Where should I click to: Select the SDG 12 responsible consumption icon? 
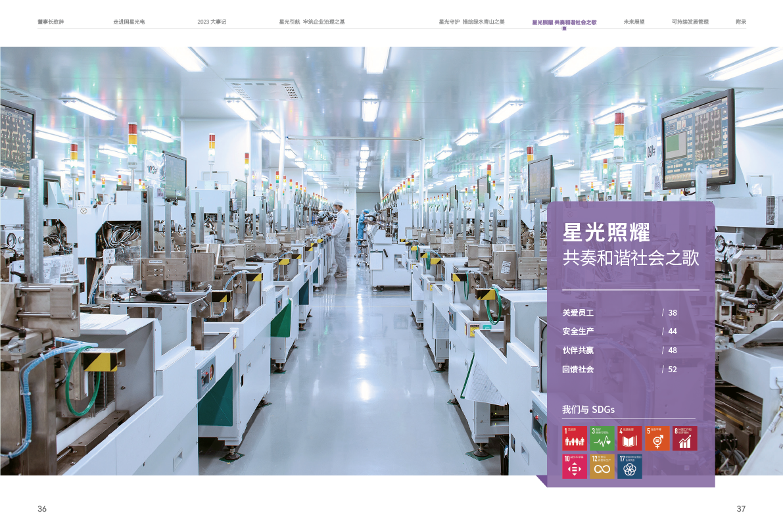[602, 466]
